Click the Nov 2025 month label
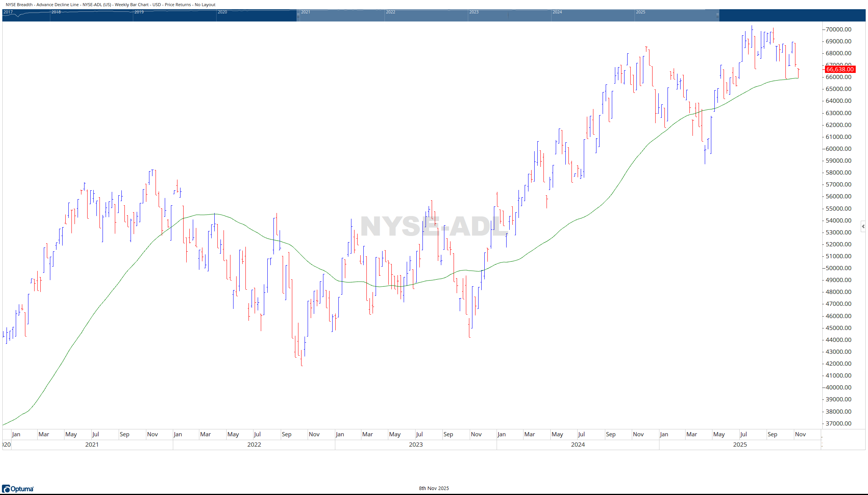 tap(800, 434)
